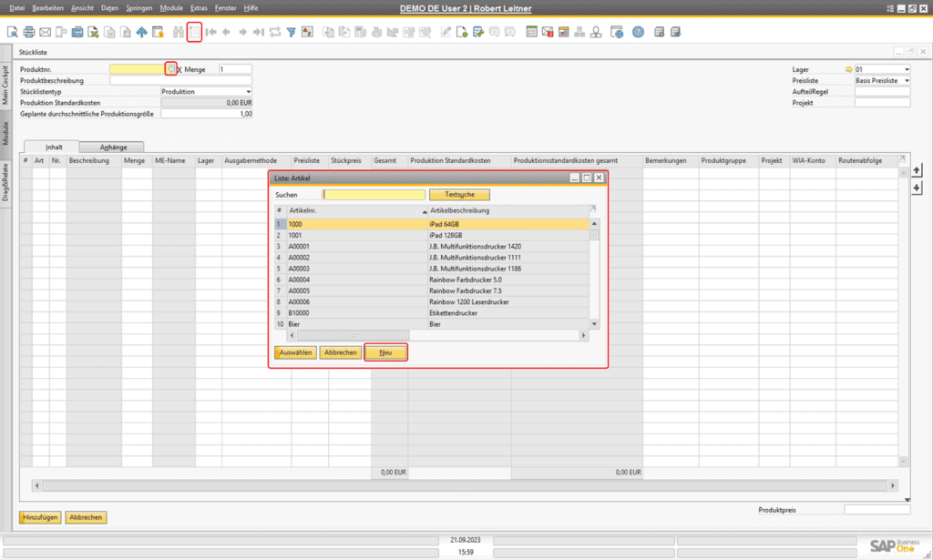Select the iPad 128GB row
Viewport: 933px width, 560px height.
431,236
